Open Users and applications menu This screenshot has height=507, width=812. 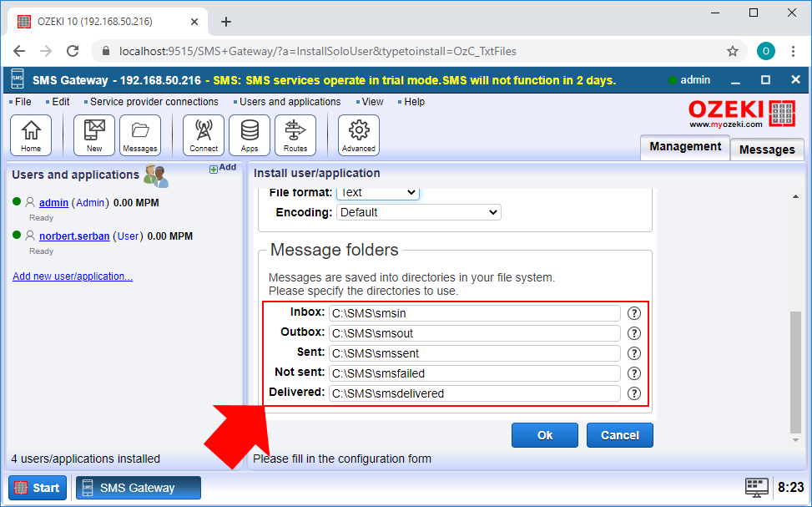(290, 102)
